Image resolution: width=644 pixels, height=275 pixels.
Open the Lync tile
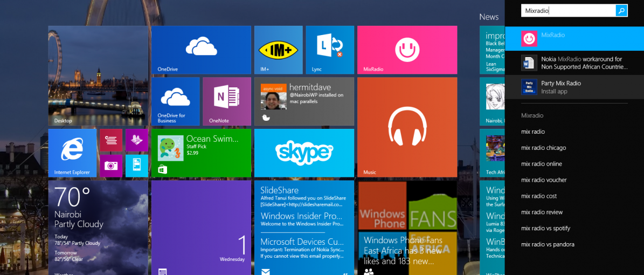tap(330, 50)
